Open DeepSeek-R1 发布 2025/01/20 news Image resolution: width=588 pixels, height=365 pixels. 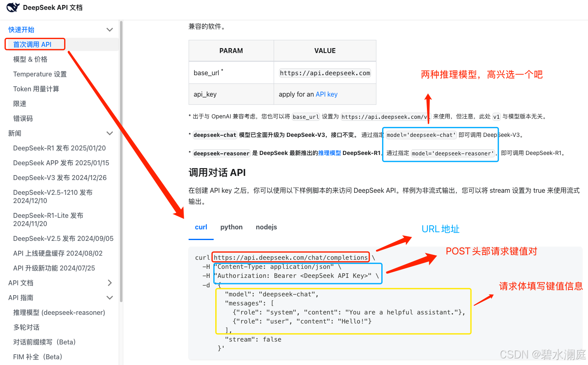click(60, 148)
